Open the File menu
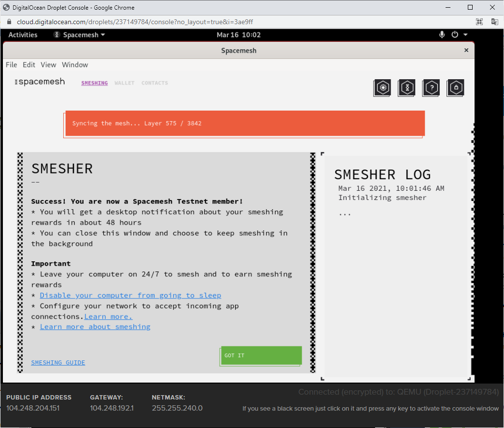The height and width of the screenshot is (428, 504). [11, 65]
